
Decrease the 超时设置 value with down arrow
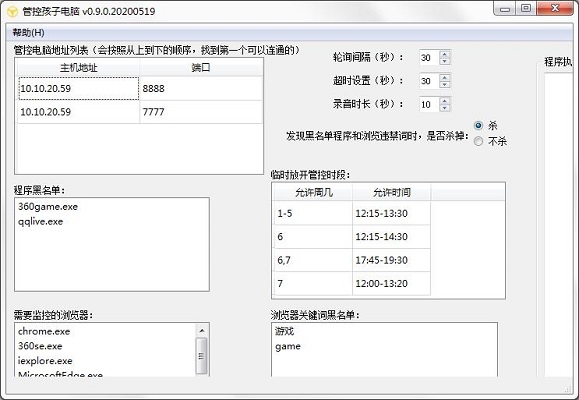[x=445, y=85]
